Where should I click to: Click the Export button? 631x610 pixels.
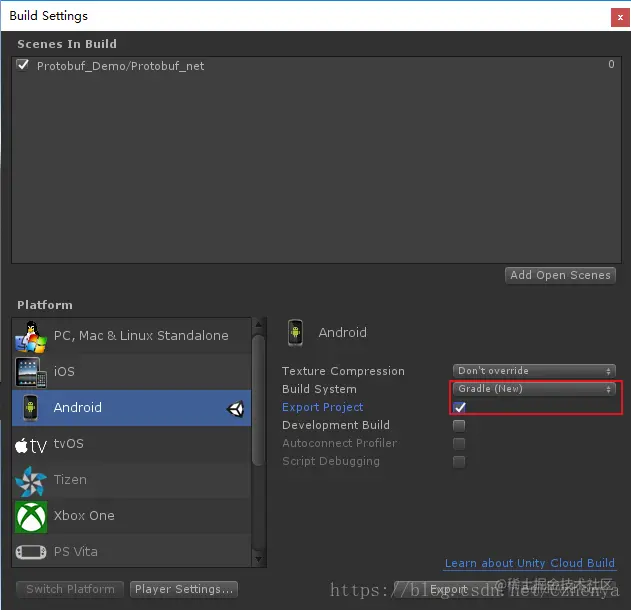tap(448, 590)
